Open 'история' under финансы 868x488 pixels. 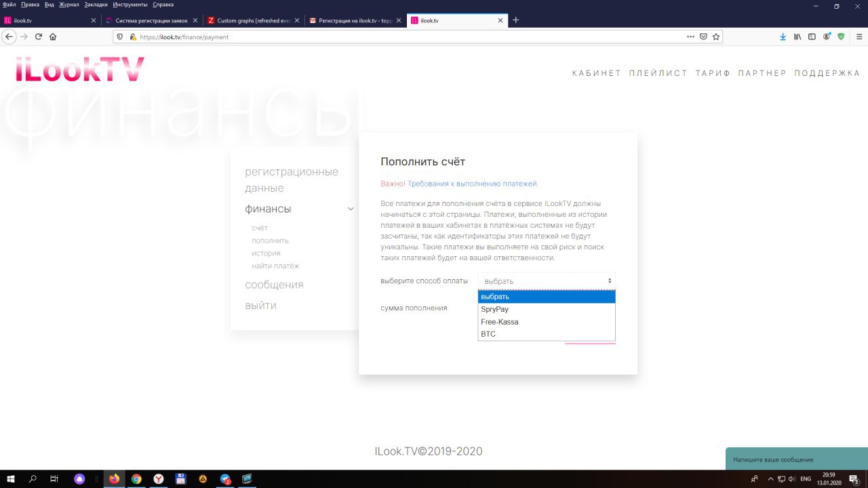(266, 253)
